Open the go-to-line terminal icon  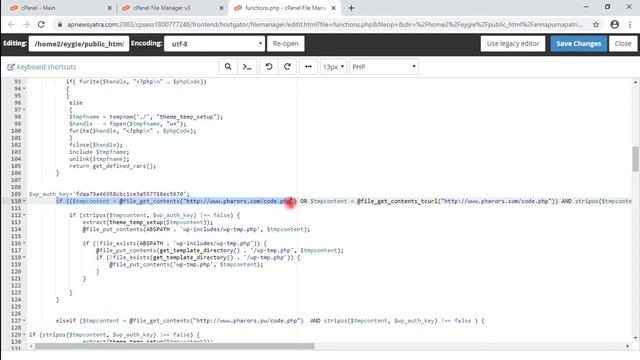point(247,67)
